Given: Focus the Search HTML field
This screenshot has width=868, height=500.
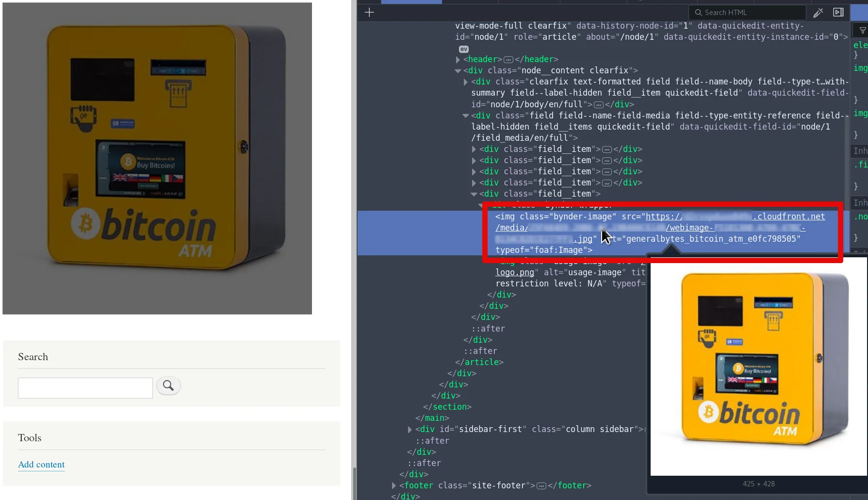Looking at the screenshot, I should click(747, 13).
